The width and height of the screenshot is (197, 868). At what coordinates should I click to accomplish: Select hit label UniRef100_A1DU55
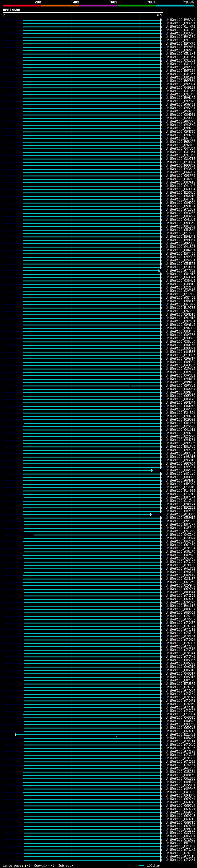click(x=180, y=515)
